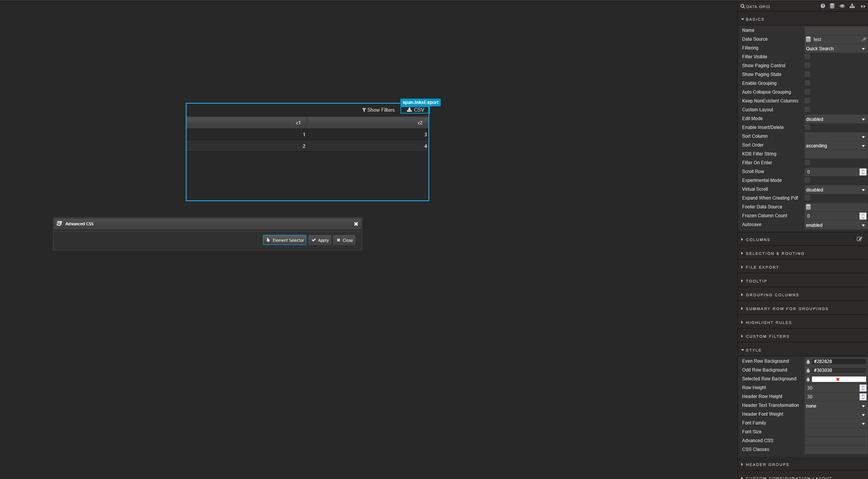Click the CSV export download icon
The height and width of the screenshot is (479, 868).
point(409,110)
